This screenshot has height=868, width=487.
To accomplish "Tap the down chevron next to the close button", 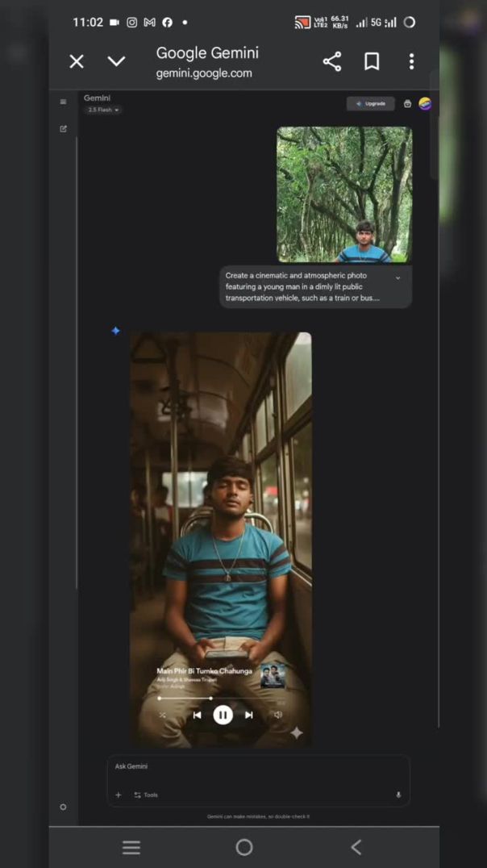I will pos(116,61).
